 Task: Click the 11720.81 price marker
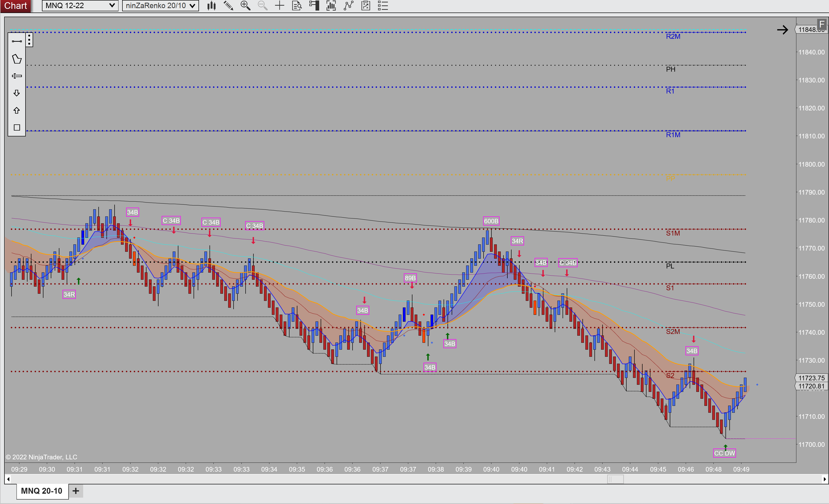tap(811, 386)
